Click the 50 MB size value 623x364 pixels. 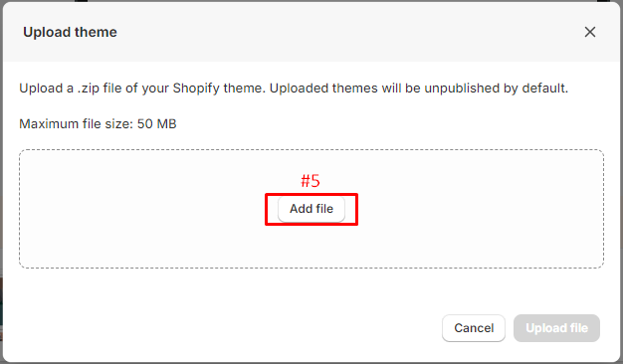(x=156, y=124)
